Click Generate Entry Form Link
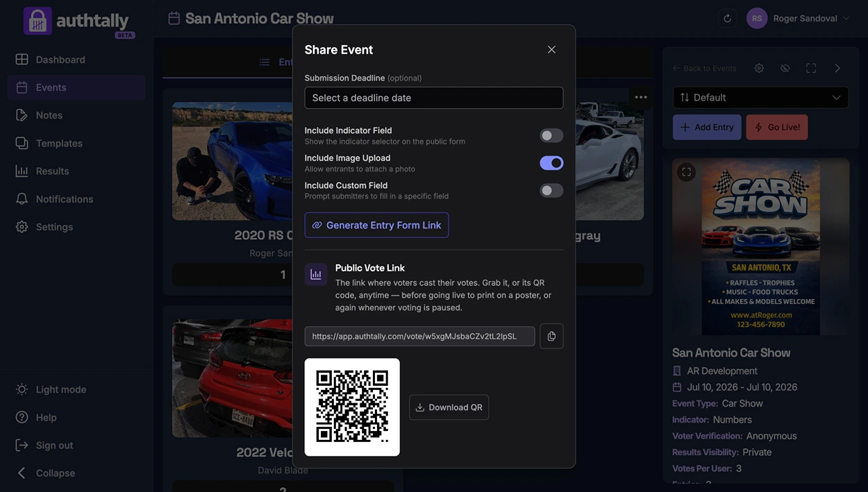The height and width of the screenshot is (492, 868). (x=376, y=225)
